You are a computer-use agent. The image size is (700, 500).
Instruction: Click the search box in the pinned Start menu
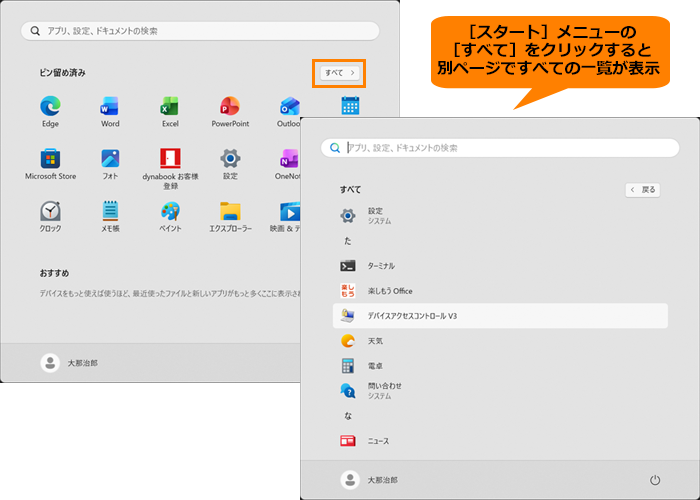pos(200,31)
